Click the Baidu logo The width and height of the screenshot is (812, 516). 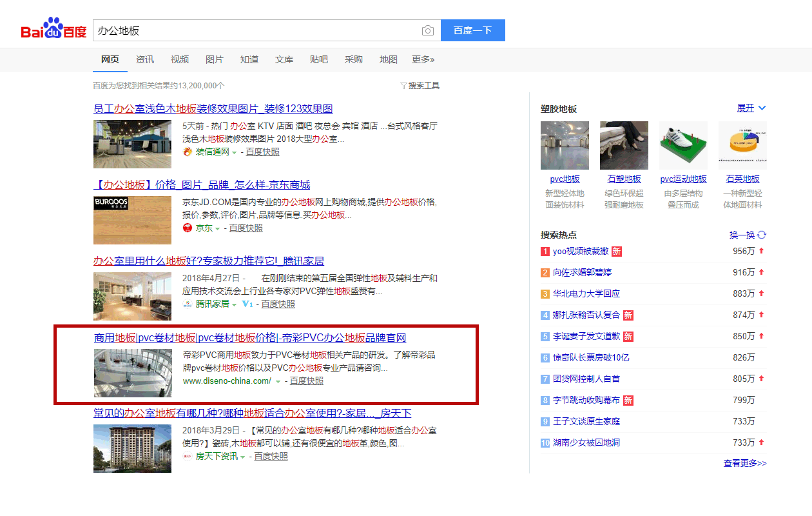click(54, 29)
